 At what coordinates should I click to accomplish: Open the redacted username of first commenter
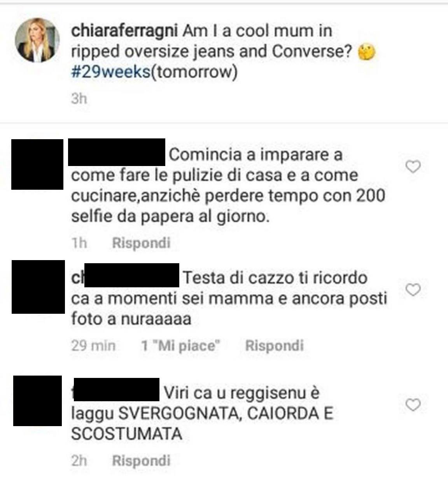pos(117,152)
